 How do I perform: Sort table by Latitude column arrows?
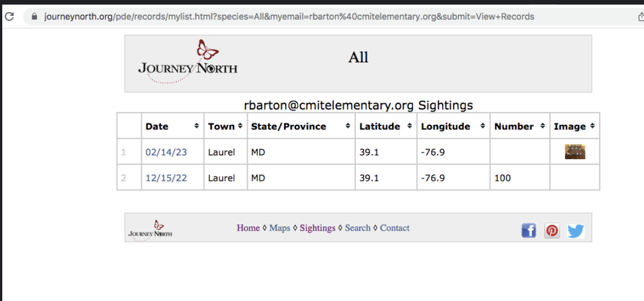click(x=409, y=126)
